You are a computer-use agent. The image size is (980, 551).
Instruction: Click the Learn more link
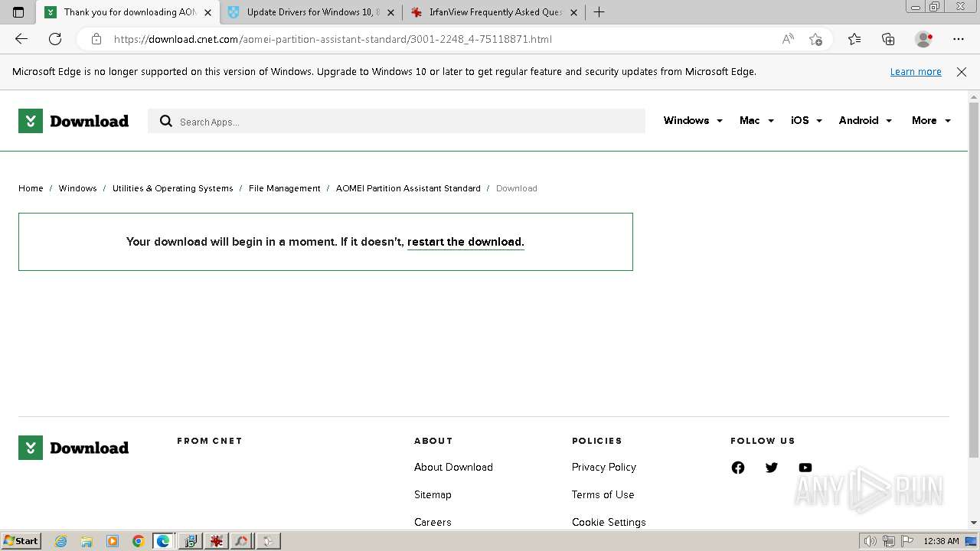tap(916, 71)
